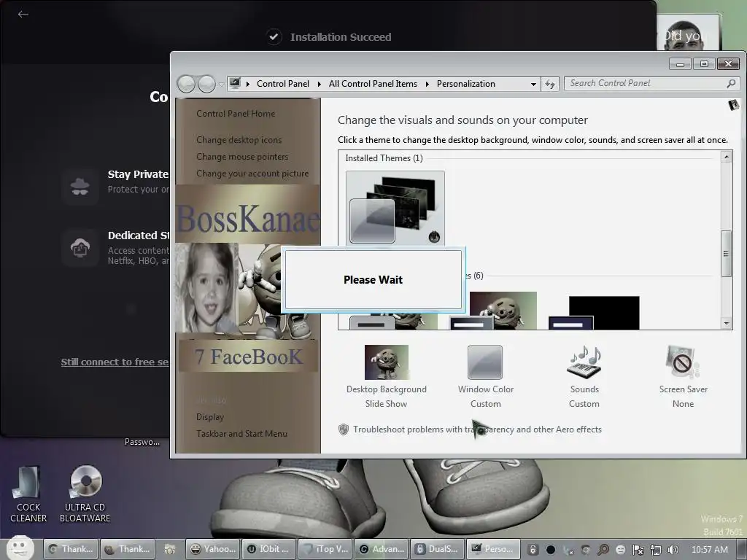Open the Display link in sidebar

(x=210, y=417)
